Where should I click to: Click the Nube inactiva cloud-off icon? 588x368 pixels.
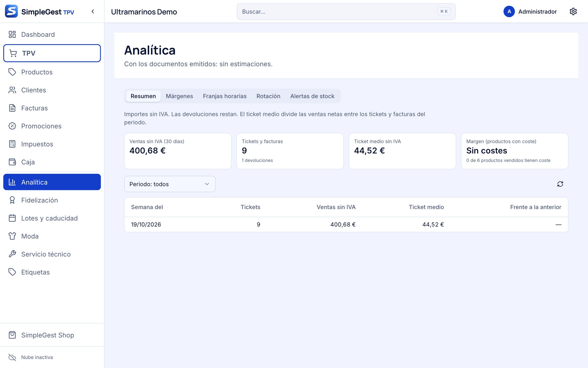12,357
